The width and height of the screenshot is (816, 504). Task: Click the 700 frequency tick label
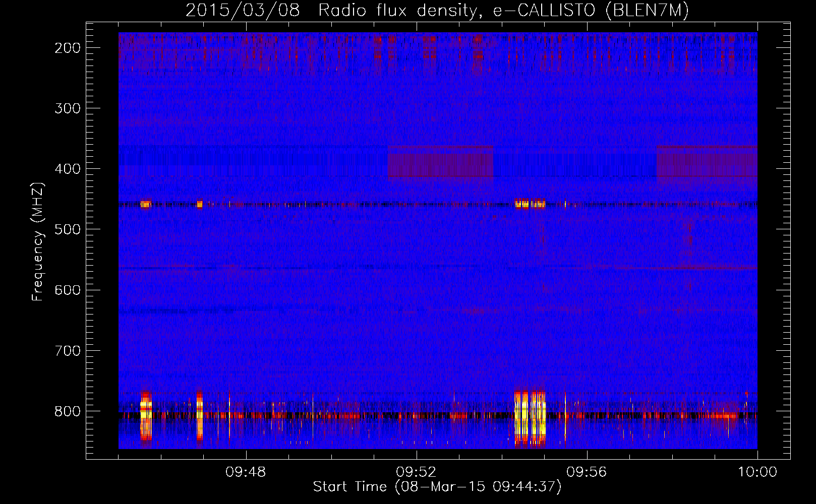[x=68, y=350]
